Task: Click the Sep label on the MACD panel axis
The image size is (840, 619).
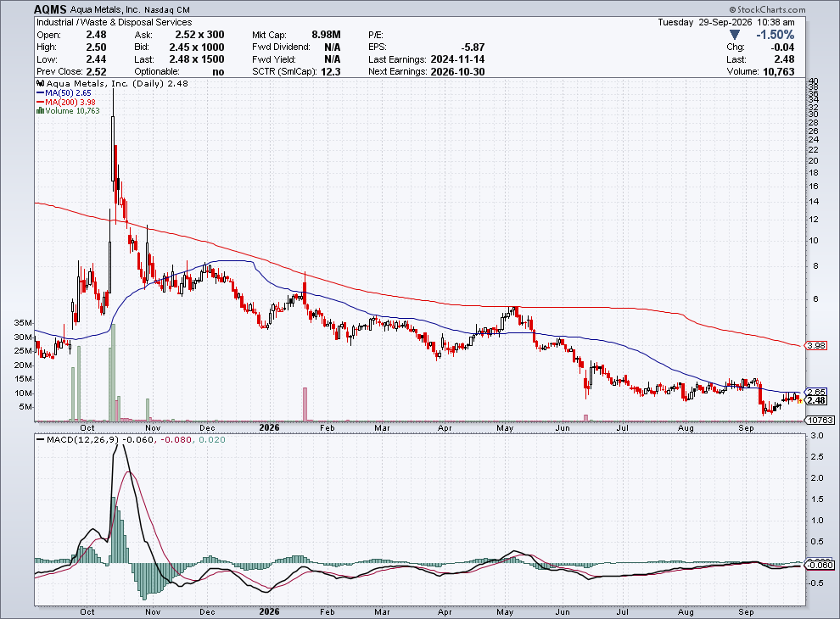Action: (x=746, y=611)
